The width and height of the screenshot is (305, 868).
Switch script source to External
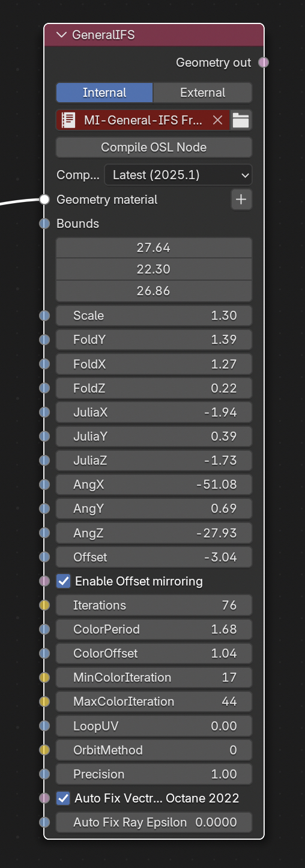click(x=203, y=93)
